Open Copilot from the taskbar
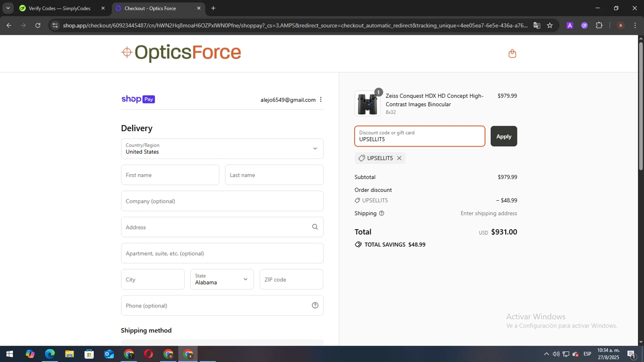The width and height of the screenshot is (644, 362). tap(30, 354)
